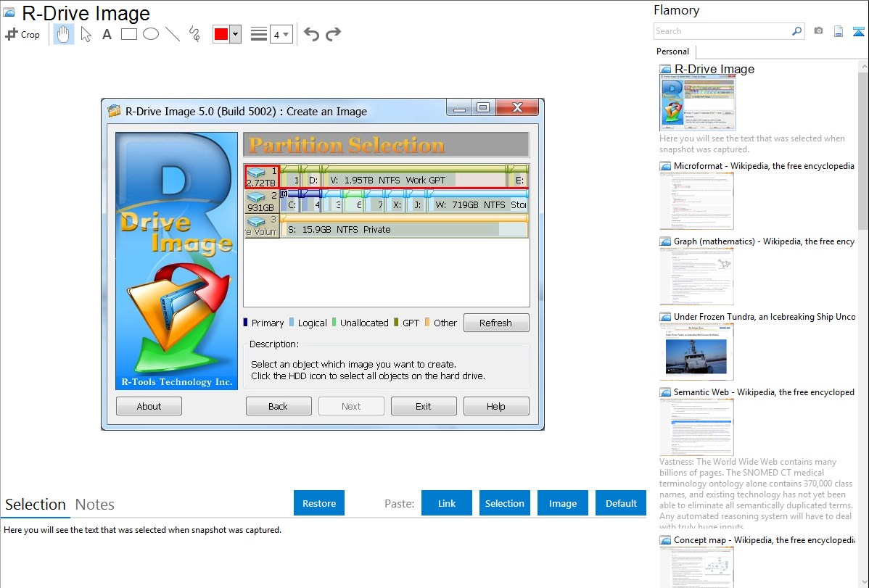Undo the last annotation

(311, 34)
